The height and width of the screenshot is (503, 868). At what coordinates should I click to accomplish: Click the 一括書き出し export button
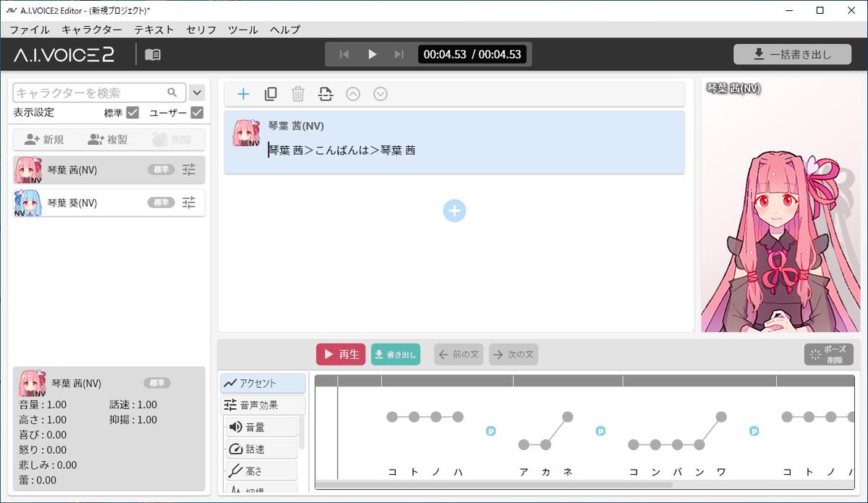(792, 54)
